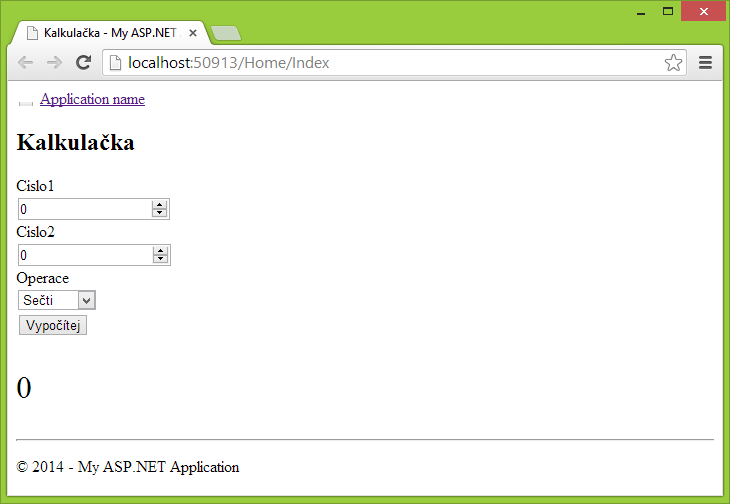
Task: Click the Cislo2 label
Action: [x=35, y=232]
